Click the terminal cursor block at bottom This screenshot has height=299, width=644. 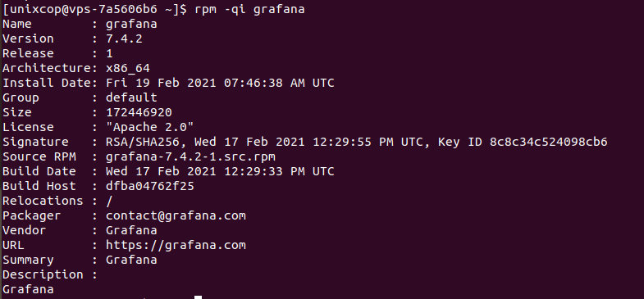[x=198, y=297]
